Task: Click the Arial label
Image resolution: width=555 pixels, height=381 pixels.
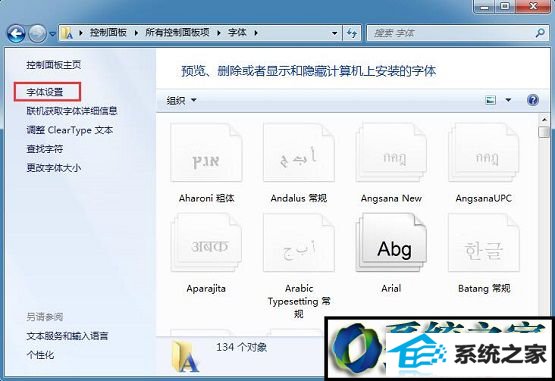Action: pos(391,288)
